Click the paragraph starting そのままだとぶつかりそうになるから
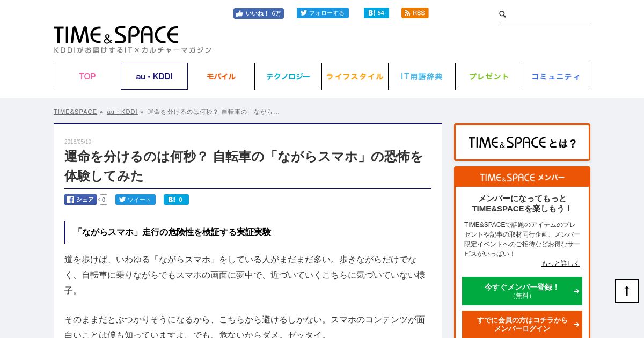644x338 pixels. (x=245, y=327)
